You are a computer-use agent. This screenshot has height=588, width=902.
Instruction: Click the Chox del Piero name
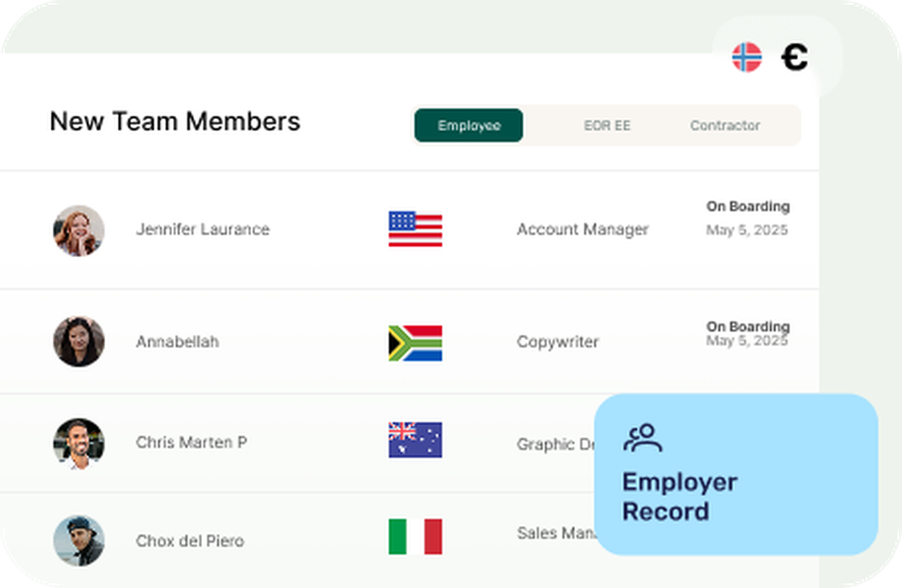click(x=190, y=541)
